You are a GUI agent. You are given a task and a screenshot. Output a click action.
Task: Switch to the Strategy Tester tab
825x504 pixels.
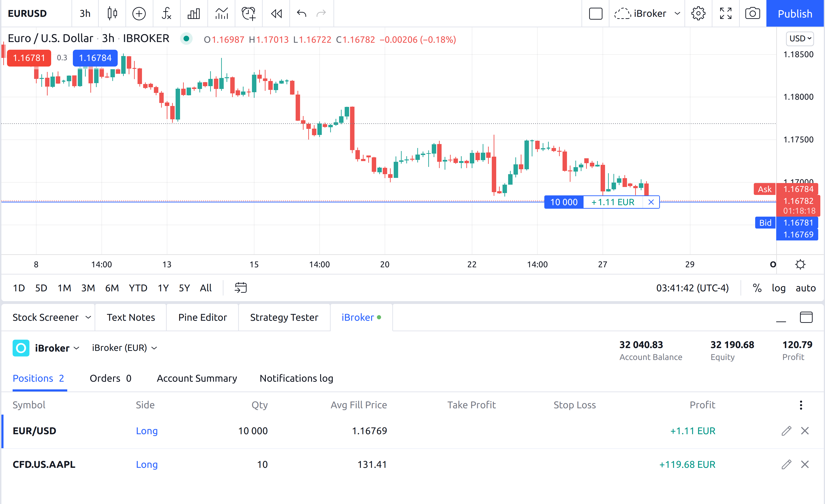pyautogui.click(x=284, y=317)
